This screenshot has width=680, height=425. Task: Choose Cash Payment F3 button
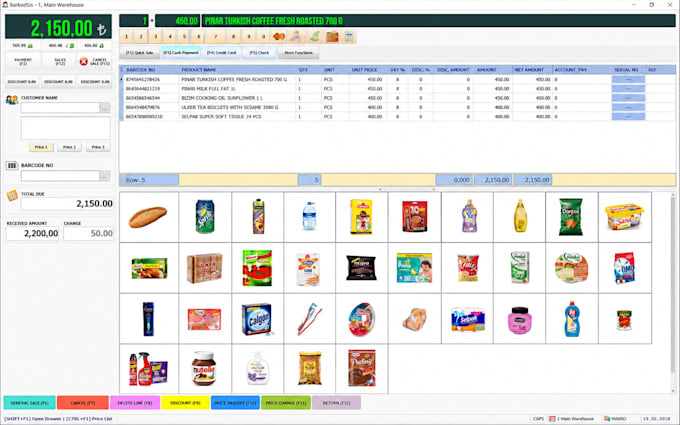(x=181, y=53)
